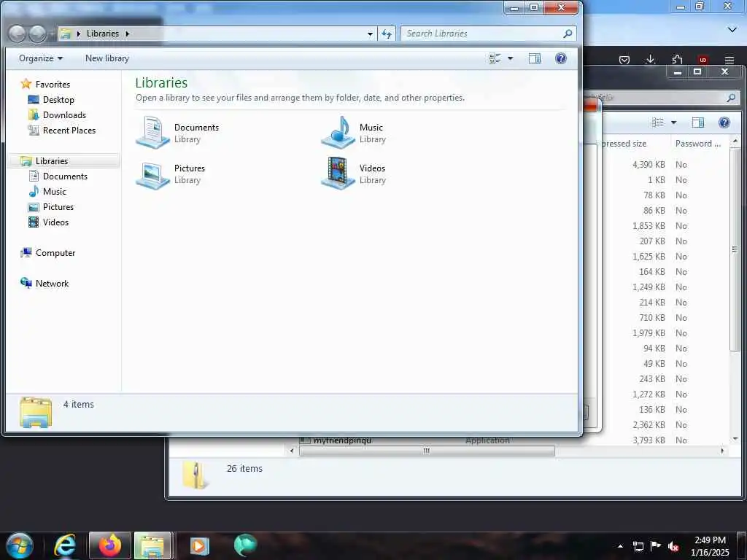Open Help in Libraries window

click(561, 58)
